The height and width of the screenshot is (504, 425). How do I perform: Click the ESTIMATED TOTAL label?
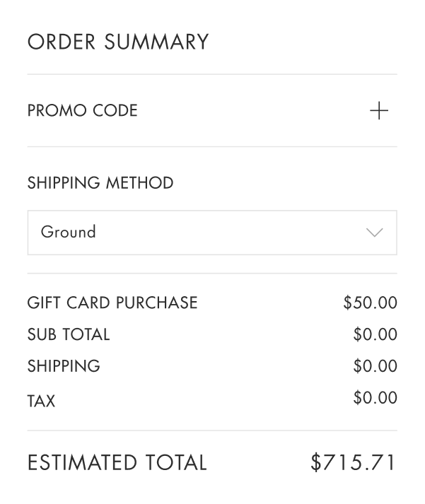tap(117, 463)
